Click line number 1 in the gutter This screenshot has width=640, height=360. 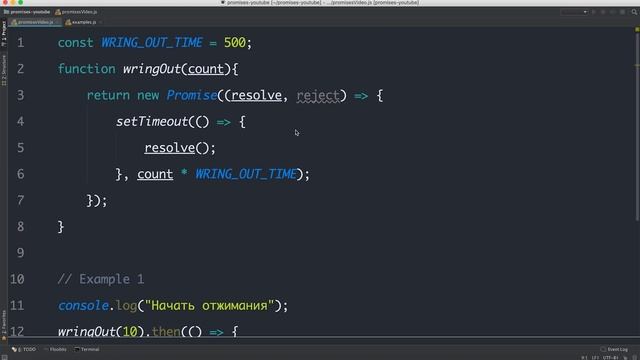point(20,42)
